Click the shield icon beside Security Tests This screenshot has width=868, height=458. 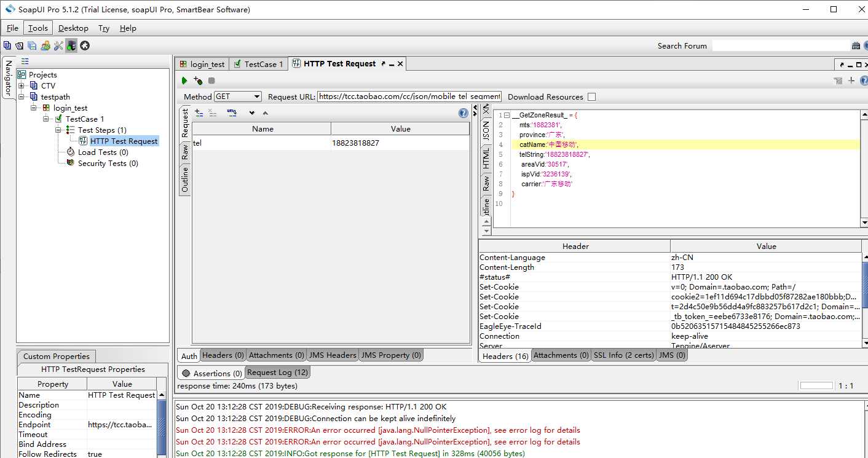(71, 163)
